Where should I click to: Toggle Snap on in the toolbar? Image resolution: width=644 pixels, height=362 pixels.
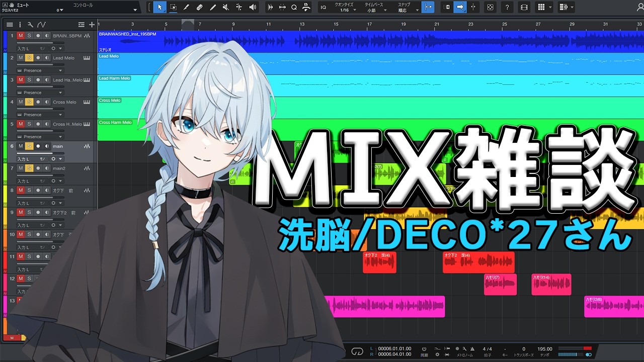(x=428, y=7)
